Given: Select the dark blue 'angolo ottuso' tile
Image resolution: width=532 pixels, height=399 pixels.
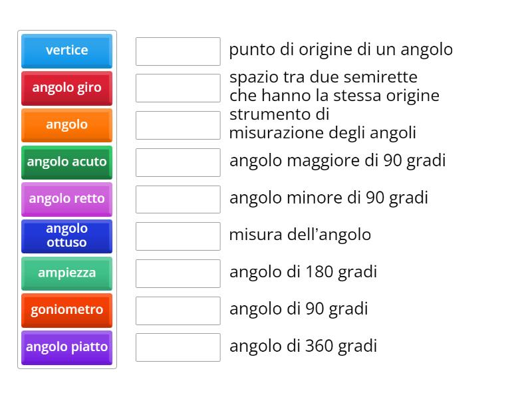Looking at the screenshot, I should (66, 236).
